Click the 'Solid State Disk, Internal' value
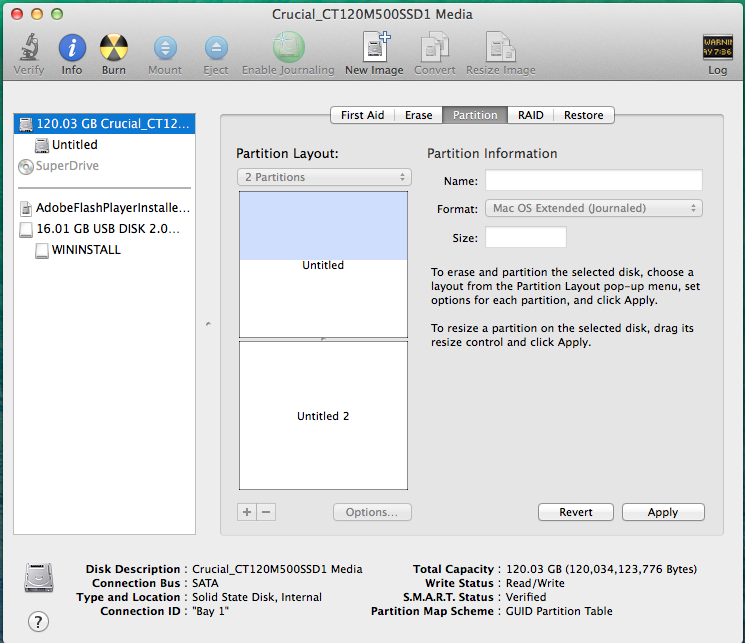 (257, 597)
